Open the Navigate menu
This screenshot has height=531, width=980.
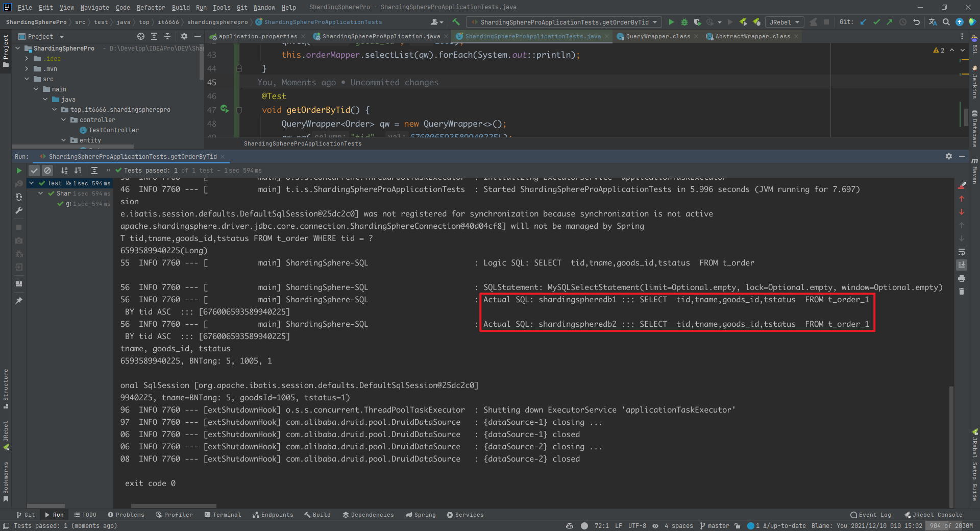coord(94,7)
